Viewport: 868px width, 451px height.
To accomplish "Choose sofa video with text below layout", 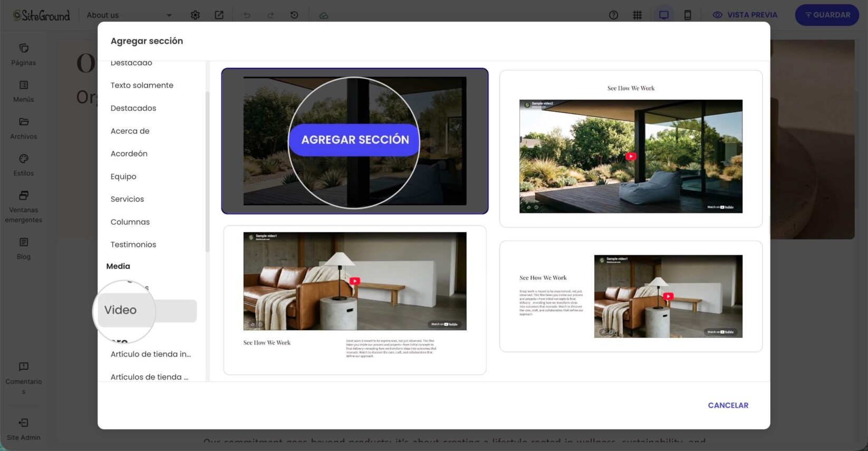I will tap(355, 300).
